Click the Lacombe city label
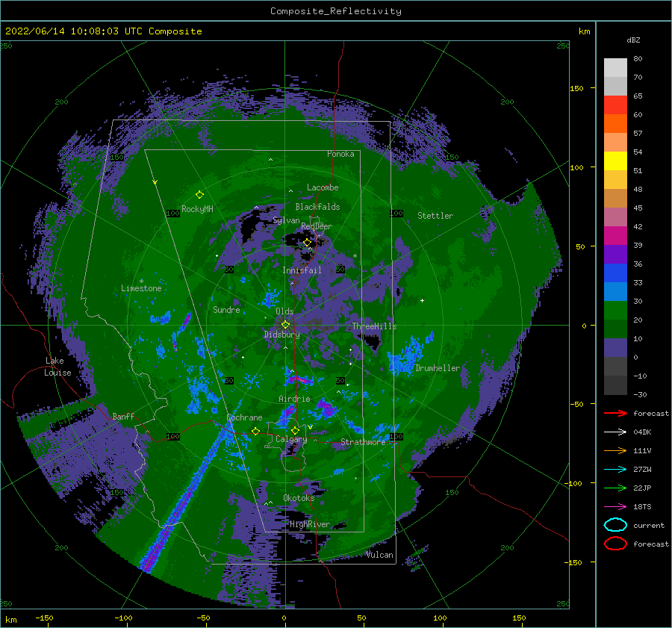 (323, 187)
